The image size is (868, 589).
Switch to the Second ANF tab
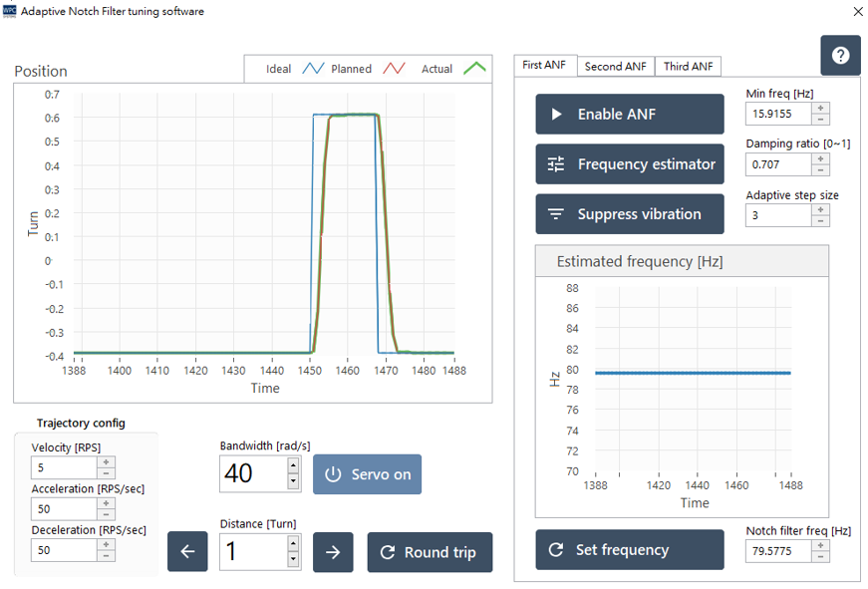click(615, 66)
